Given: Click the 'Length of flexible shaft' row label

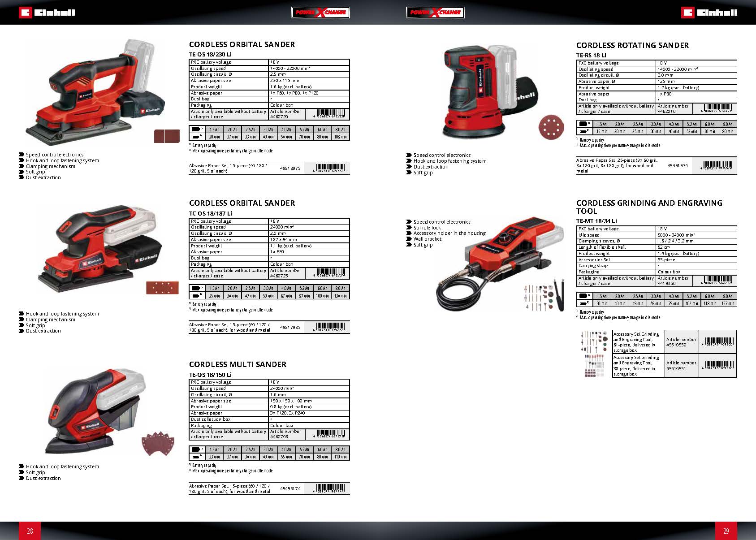Looking at the screenshot, I should pos(602,247).
